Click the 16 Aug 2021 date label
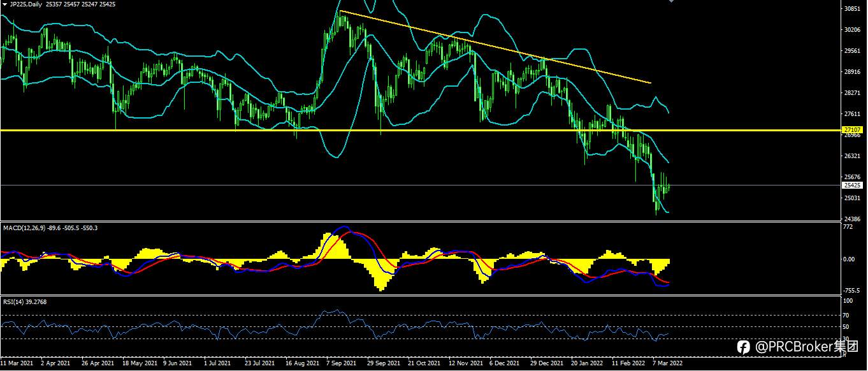Viewport: 868px width, 371px height. 301,363
